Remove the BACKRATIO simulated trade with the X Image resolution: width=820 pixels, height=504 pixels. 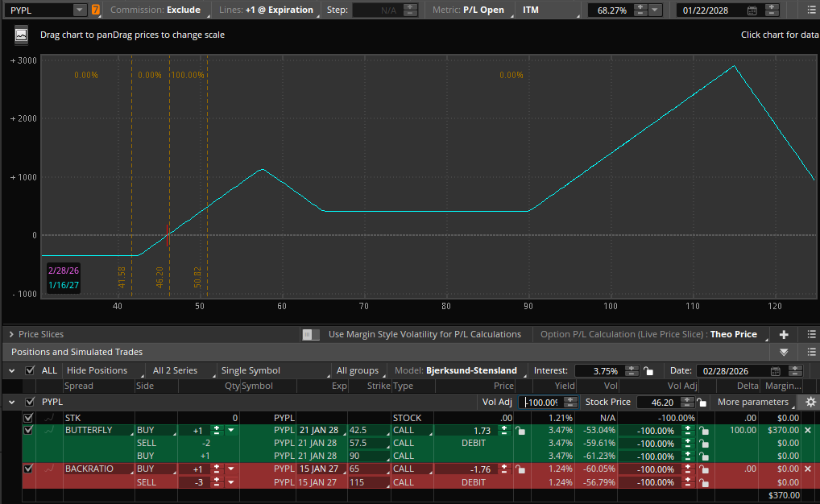(808, 469)
